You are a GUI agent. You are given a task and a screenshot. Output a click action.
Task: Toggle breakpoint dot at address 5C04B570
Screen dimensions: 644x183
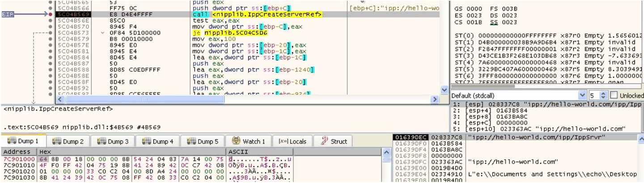51,27
